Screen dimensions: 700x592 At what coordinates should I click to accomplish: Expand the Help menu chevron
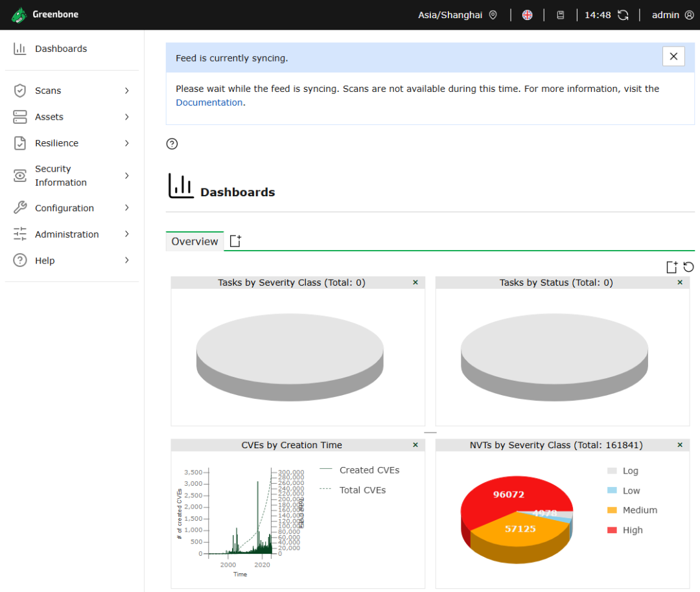(127, 260)
